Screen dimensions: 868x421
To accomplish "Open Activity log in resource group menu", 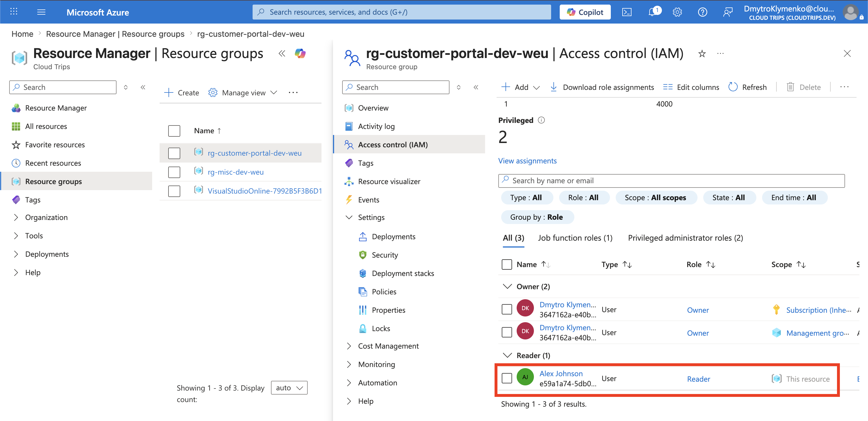I will 376,126.
